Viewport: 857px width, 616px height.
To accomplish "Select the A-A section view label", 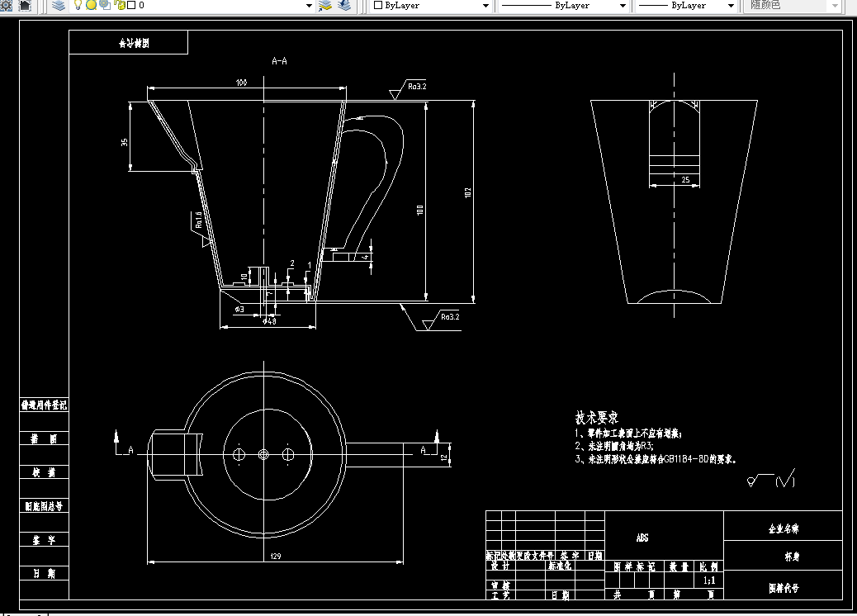I will pos(279,61).
